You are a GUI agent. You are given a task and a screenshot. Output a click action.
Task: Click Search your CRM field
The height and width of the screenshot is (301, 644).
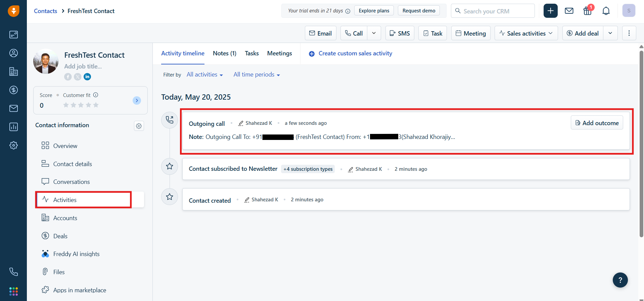493,11
